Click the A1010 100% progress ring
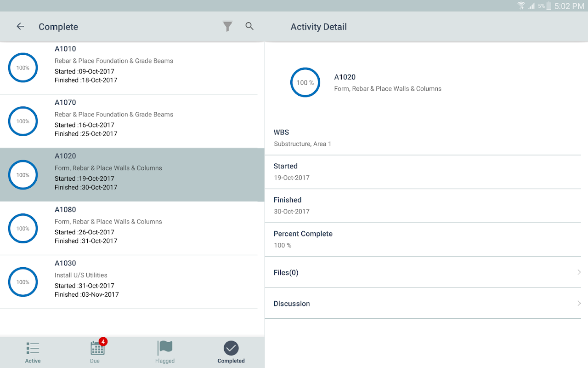The width and height of the screenshot is (588, 368). click(23, 68)
